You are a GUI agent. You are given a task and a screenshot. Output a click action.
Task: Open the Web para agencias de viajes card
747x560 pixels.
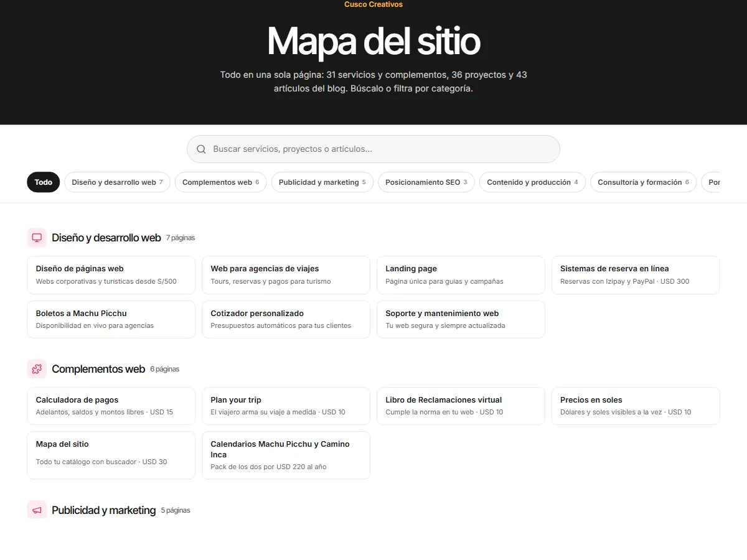point(286,275)
